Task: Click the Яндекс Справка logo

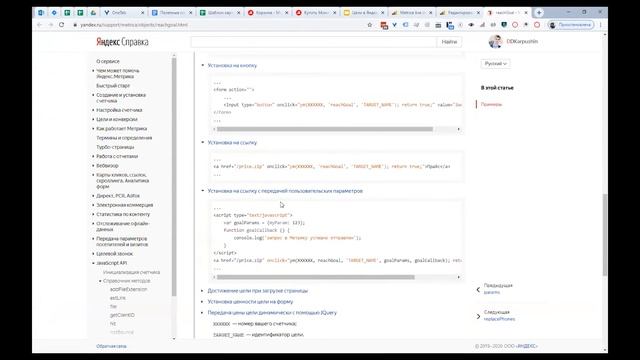Action: point(122,42)
